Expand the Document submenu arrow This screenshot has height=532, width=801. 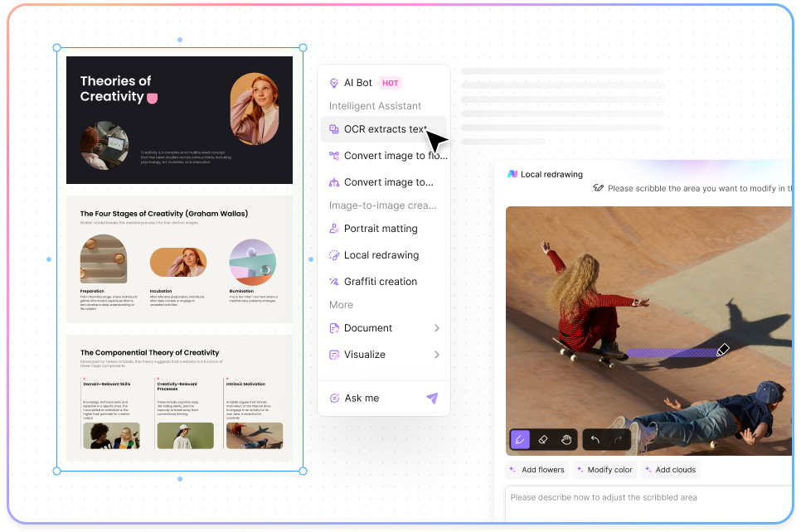click(x=436, y=328)
